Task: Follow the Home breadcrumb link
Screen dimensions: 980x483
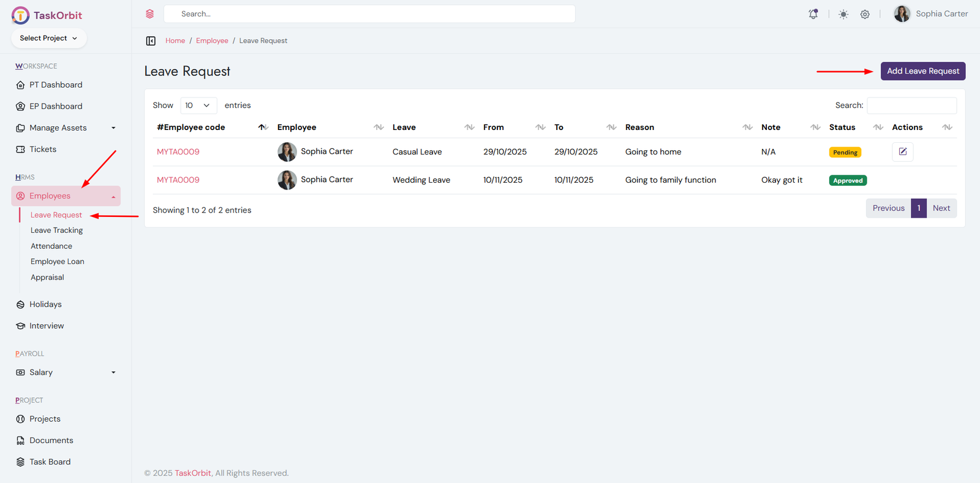Action: coord(175,41)
